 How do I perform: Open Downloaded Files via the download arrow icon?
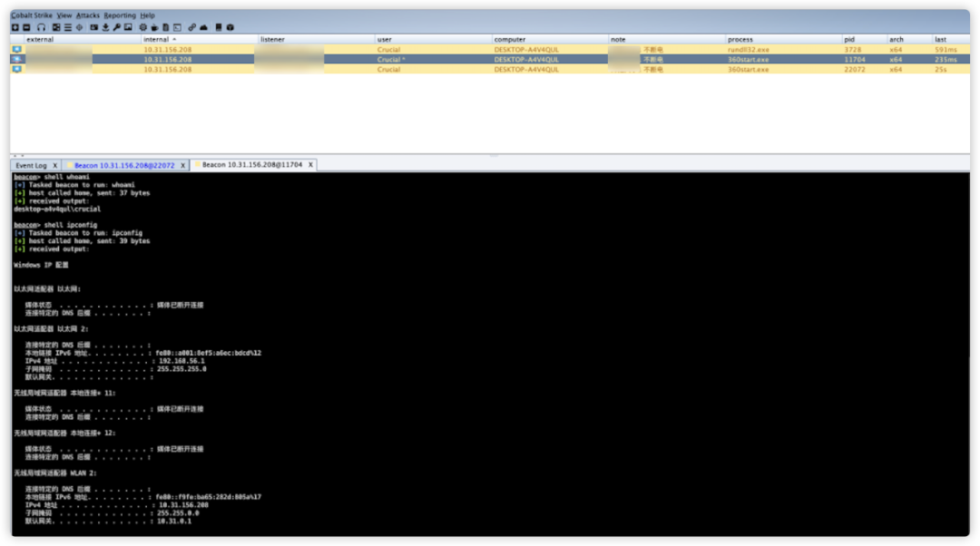pyautogui.click(x=105, y=27)
